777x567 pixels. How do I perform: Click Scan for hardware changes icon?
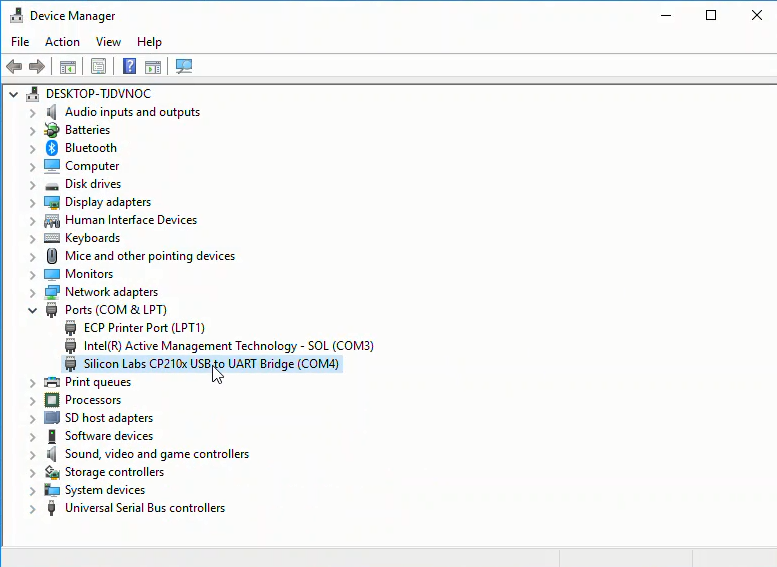click(x=184, y=66)
